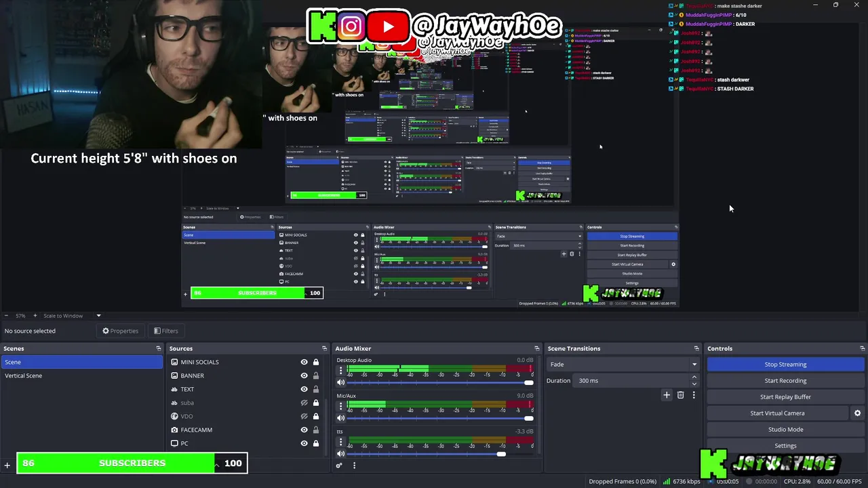Unlock the MINI SOCIALS source

(315, 362)
